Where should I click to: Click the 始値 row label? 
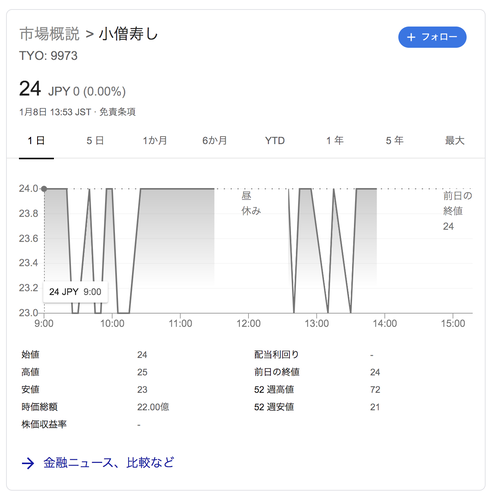tap(30, 355)
